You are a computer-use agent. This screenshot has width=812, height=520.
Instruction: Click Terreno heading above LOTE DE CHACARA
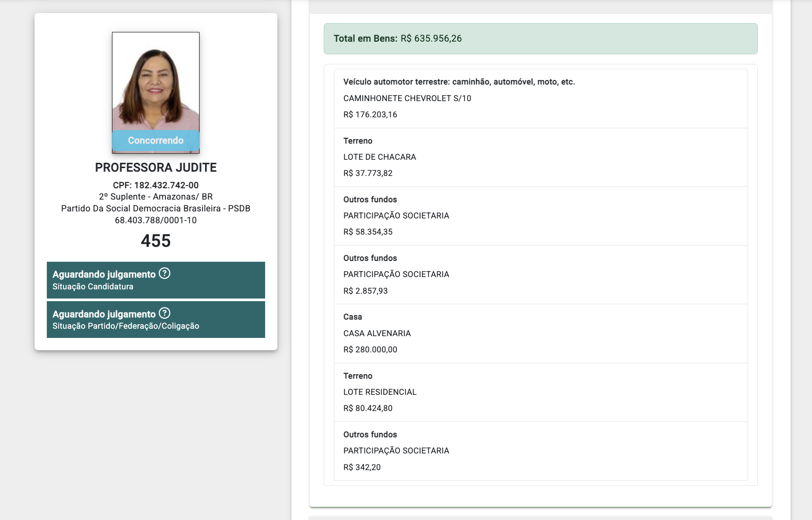[358, 141]
